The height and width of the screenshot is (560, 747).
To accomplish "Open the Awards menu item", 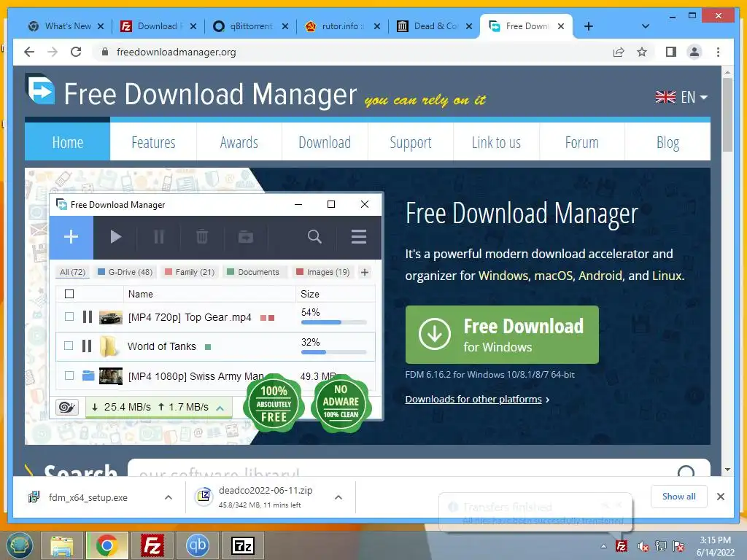I will point(239,142).
